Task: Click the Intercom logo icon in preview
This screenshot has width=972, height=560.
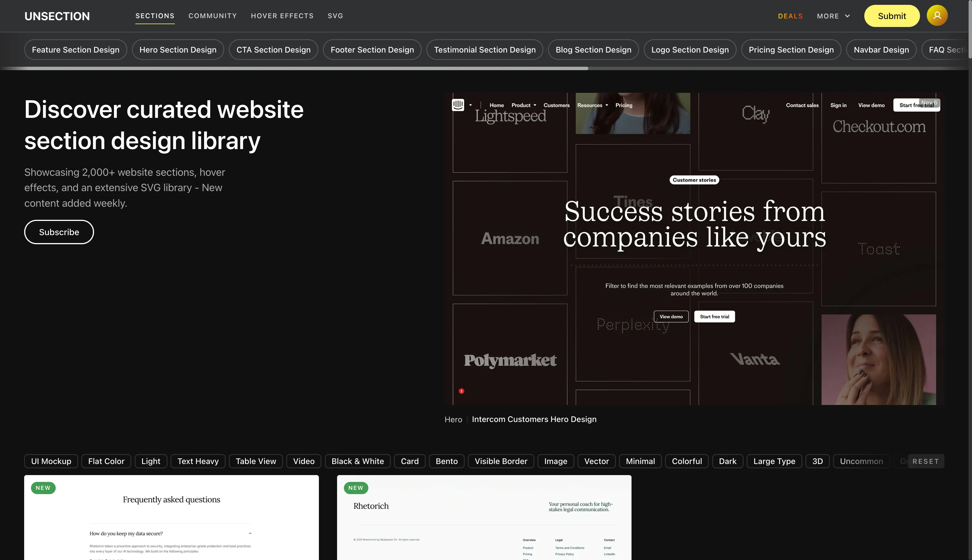Action: pos(458,105)
